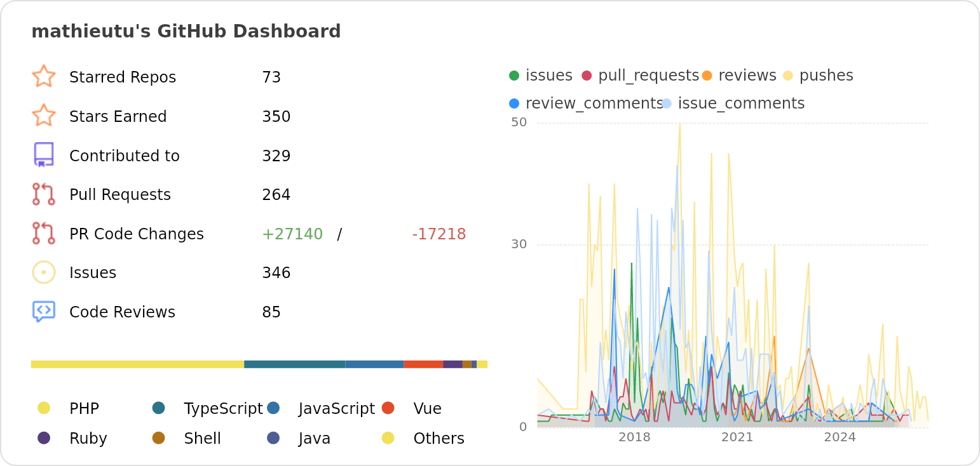
Task: Click the Ruby language color dot
Action: coord(44,438)
